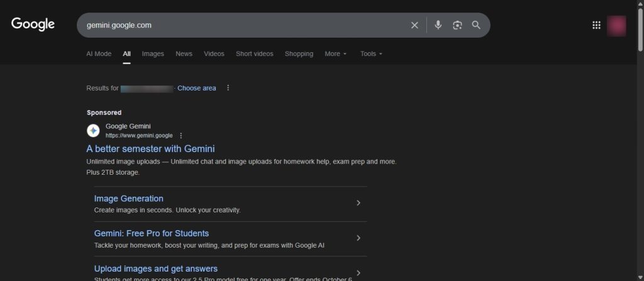Click the Google logo
This screenshot has width=644, height=281.
click(33, 25)
